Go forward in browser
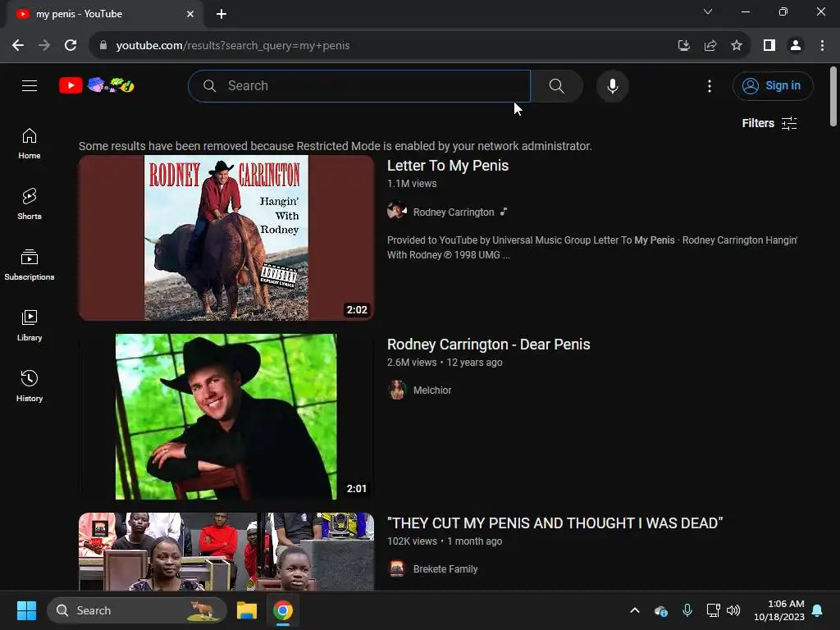The image size is (840, 630). click(44, 46)
